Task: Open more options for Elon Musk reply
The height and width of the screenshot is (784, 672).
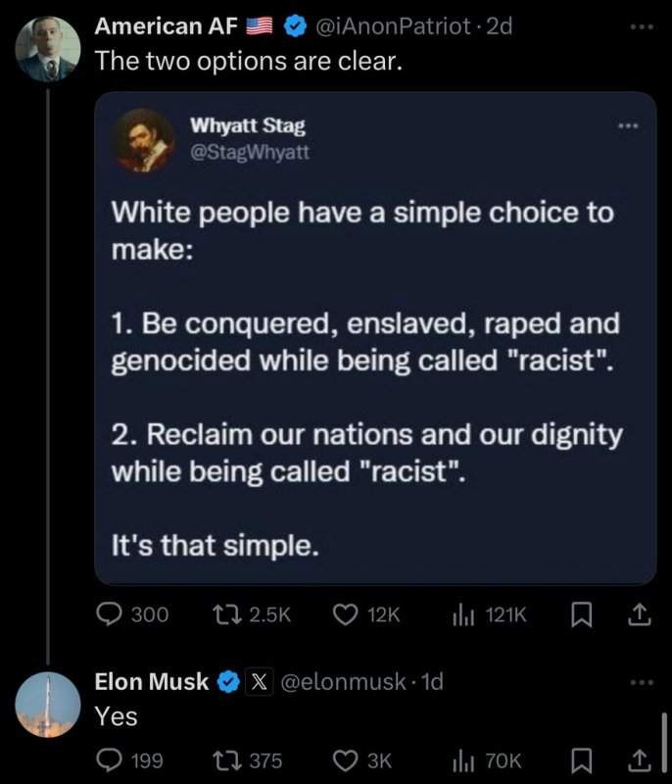Action: click(x=641, y=682)
